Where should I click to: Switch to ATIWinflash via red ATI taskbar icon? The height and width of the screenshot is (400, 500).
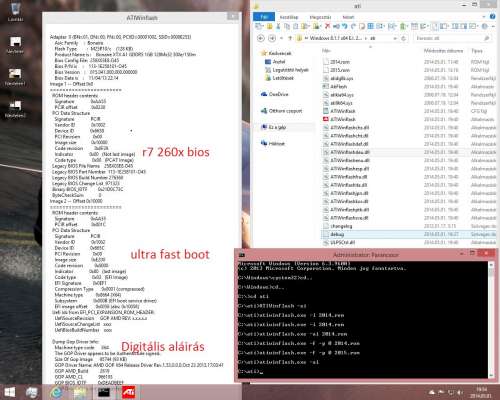128,392
